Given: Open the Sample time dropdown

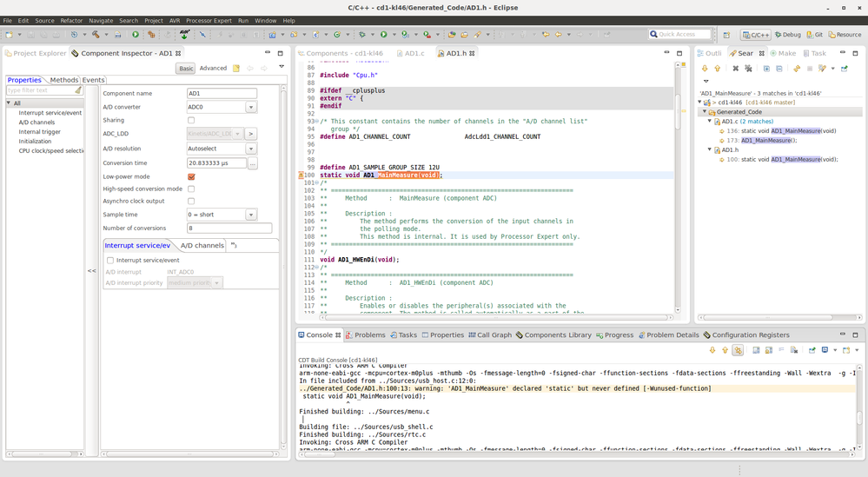Looking at the screenshot, I should (250, 215).
